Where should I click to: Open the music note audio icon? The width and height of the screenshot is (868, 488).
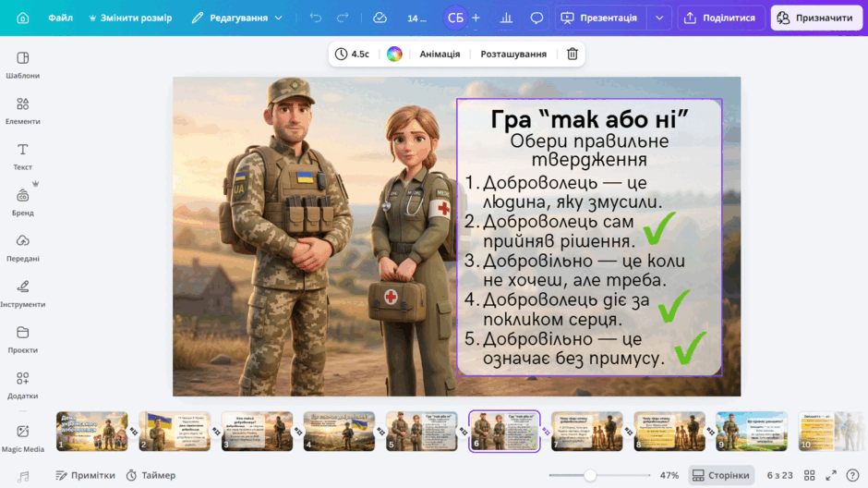(23, 476)
